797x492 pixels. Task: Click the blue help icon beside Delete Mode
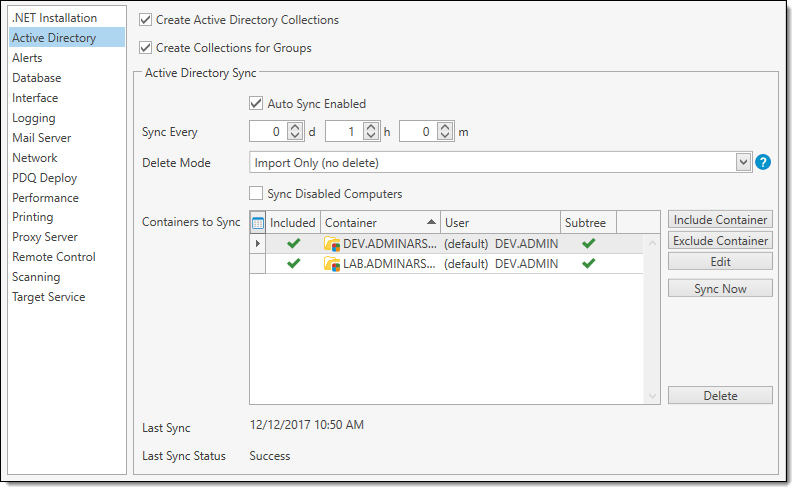pos(763,162)
